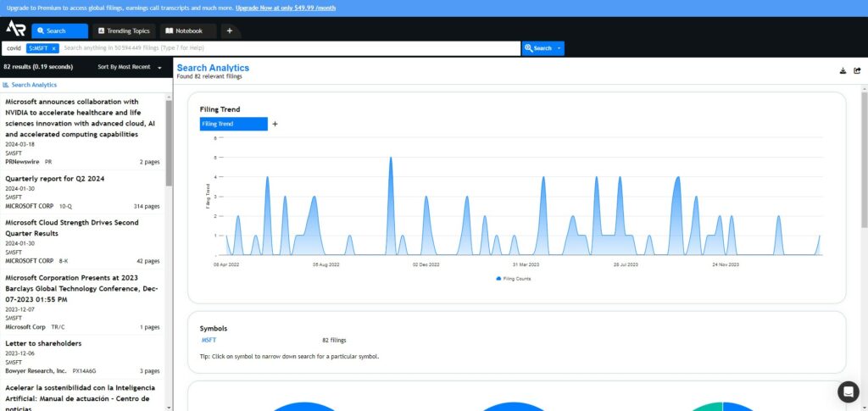Click the PRNewswire source label
868x411 pixels.
tap(22, 162)
